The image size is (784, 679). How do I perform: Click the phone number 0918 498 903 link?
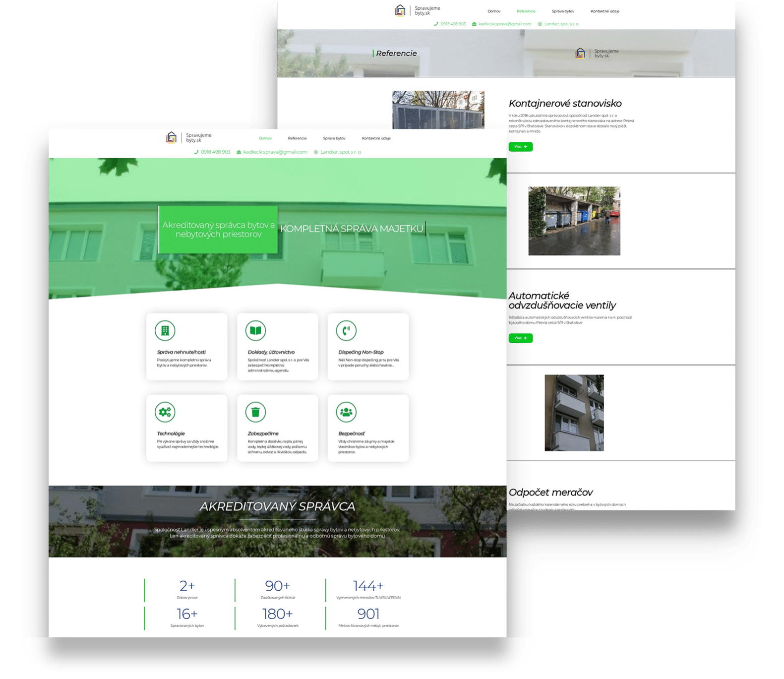click(x=215, y=152)
